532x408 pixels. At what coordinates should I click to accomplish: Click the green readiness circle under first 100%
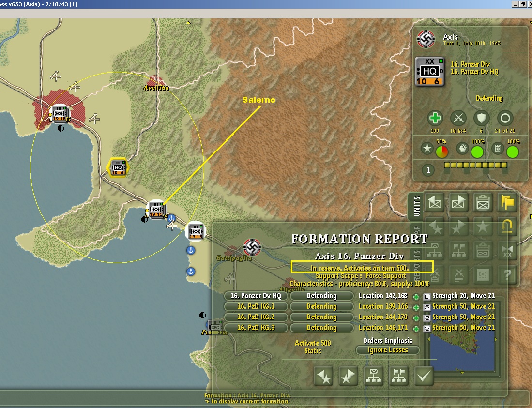tap(477, 152)
